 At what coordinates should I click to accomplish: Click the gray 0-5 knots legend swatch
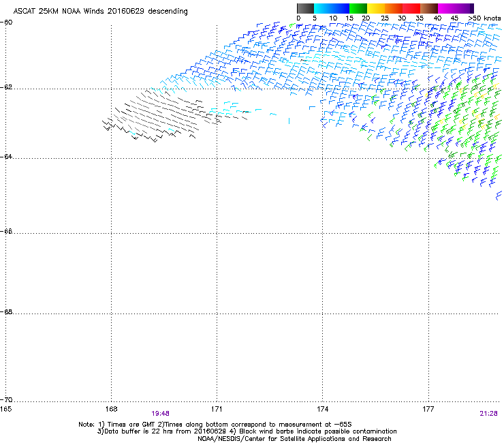tap(305, 8)
